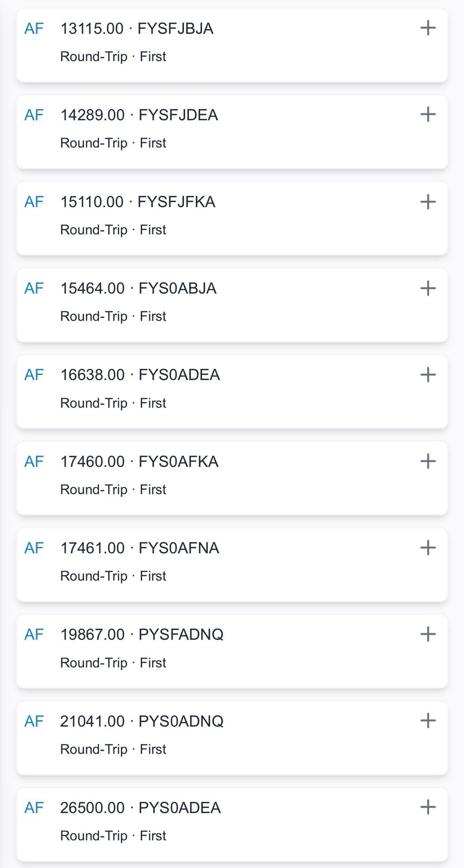Expand the FYS0AFNA fare plus icon
This screenshot has width=464, height=868.
click(x=428, y=548)
